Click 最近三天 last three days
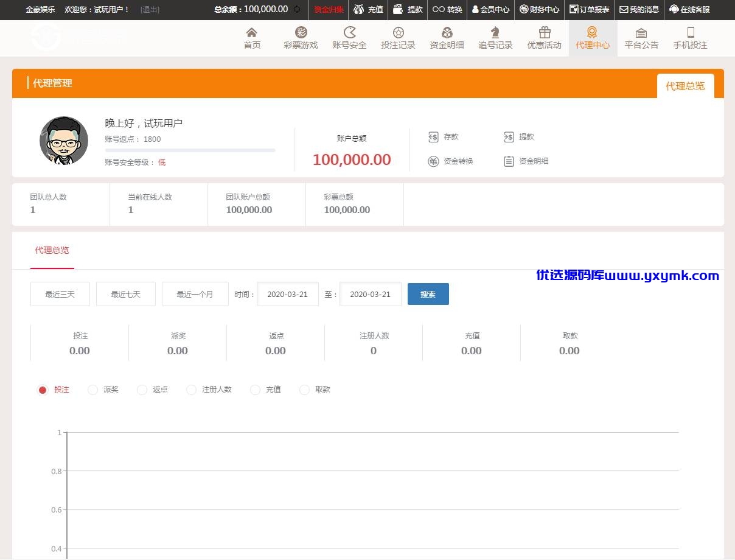 (x=60, y=294)
